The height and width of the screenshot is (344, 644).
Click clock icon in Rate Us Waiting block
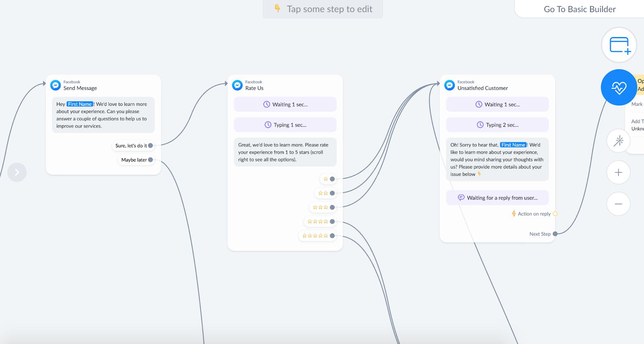tap(266, 104)
